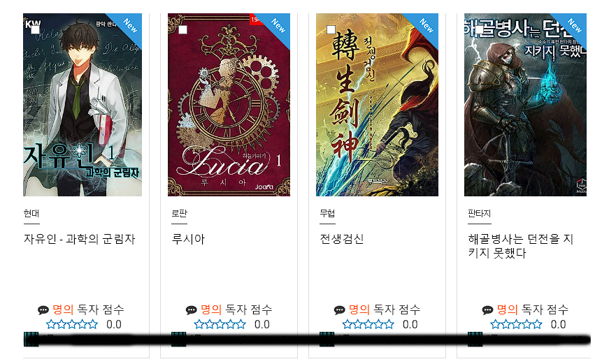This screenshot has width=609, height=364.
Task: Open the 전생검신 book cover thumbnail
Action: [x=377, y=105]
